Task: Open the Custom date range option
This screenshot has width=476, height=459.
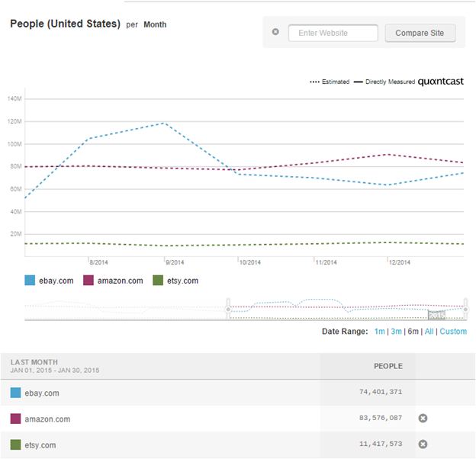Action: [x=453, y=332]
